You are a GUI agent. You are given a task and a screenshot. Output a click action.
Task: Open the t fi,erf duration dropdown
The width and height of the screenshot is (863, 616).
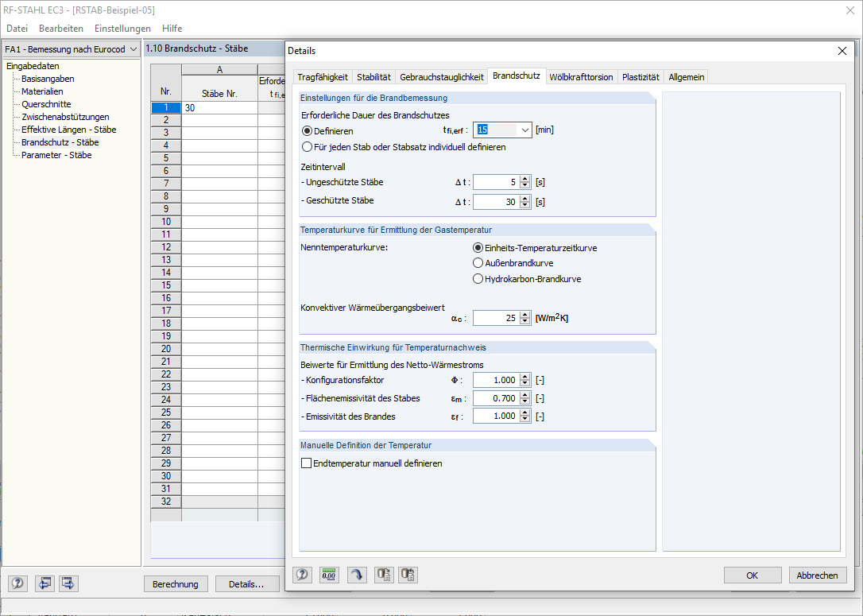(524, 130)
